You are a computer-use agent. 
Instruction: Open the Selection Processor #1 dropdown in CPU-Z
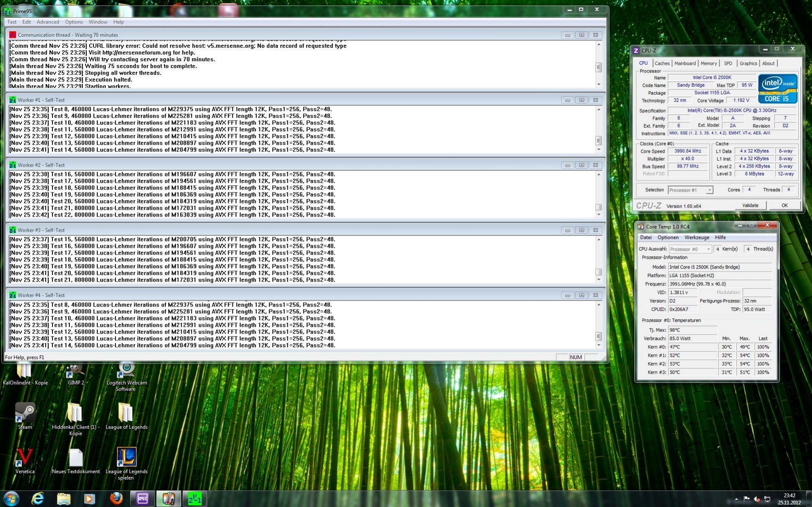(x=691, y=190)
